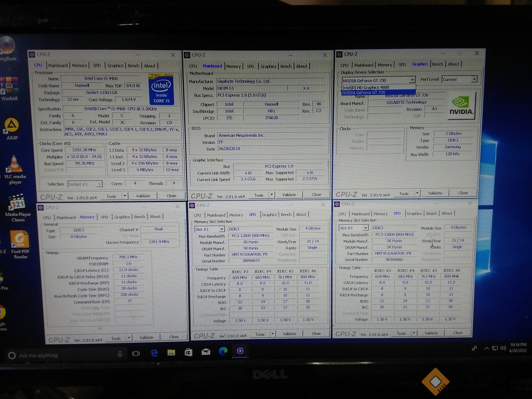Collapse the Display Device Selection dropdown

[412, 80]
